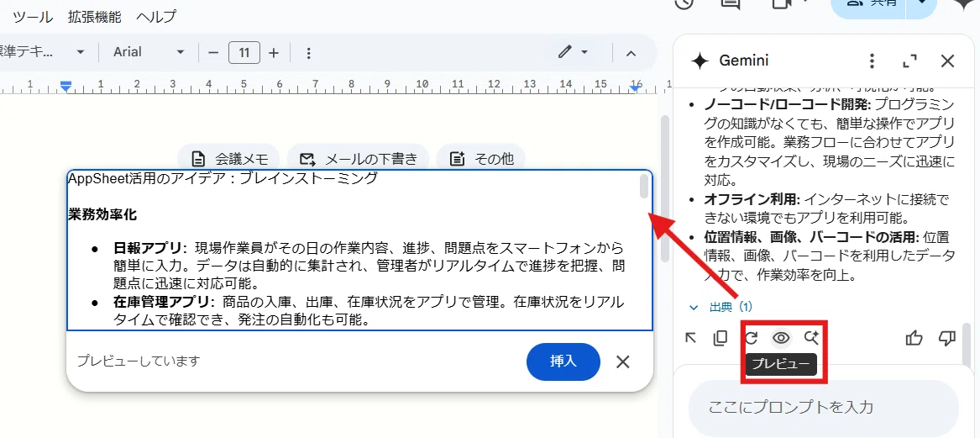Click the preview box scrollbar thumb
Viewport: 980px width, 438px height.
(644, 187)
